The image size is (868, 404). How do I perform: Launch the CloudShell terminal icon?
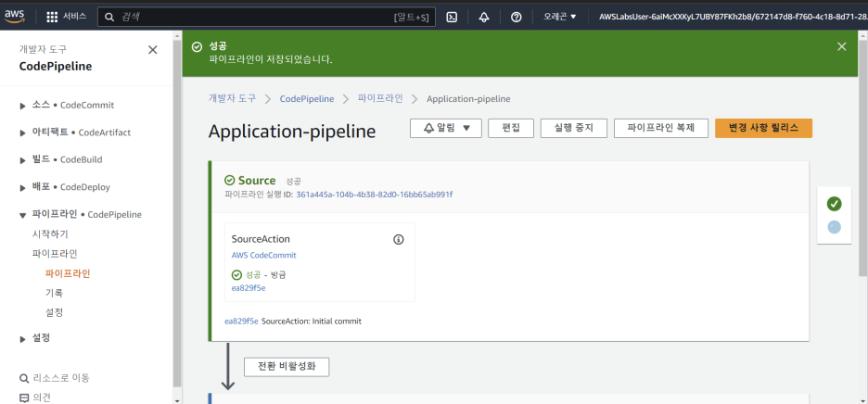coord(452,18)
